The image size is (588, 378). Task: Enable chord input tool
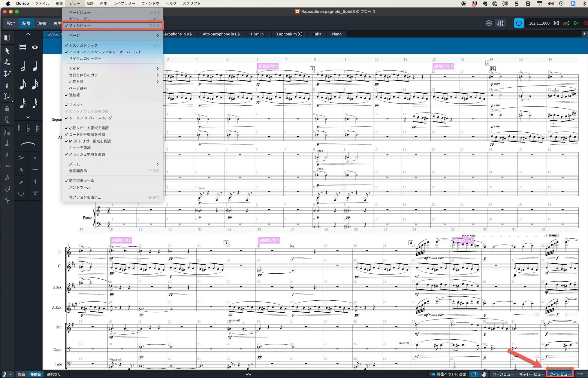pos(7,85)
